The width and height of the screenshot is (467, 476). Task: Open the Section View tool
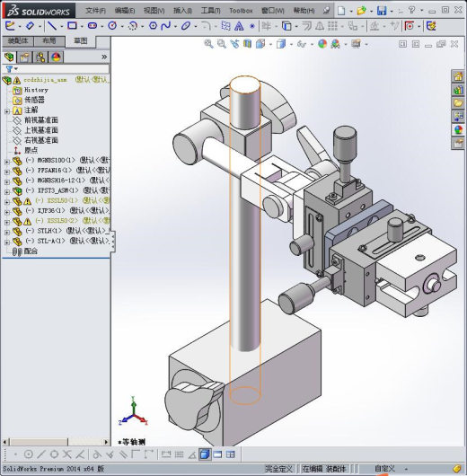(x=248, y=44)
